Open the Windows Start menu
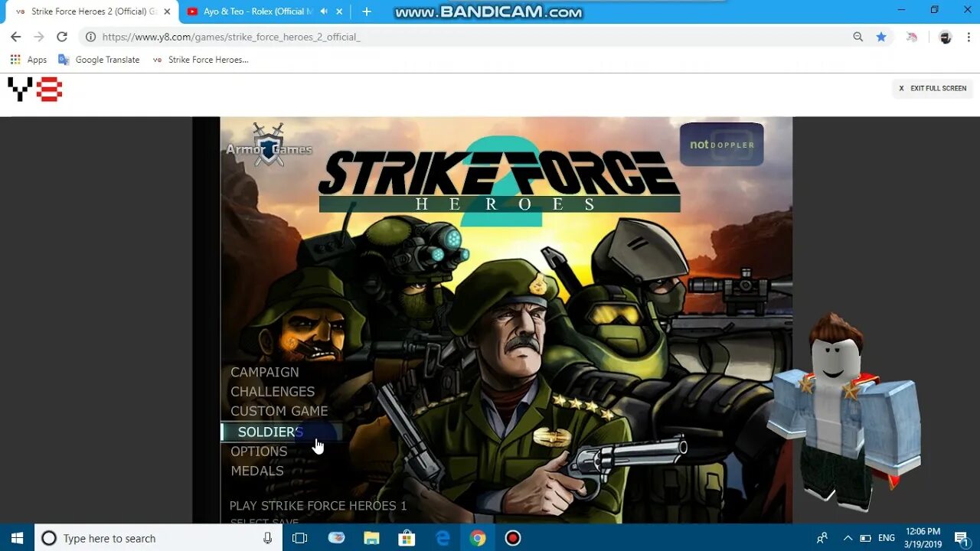The height and width of the screenshot is (551, 980). click(x=17, y=538)
